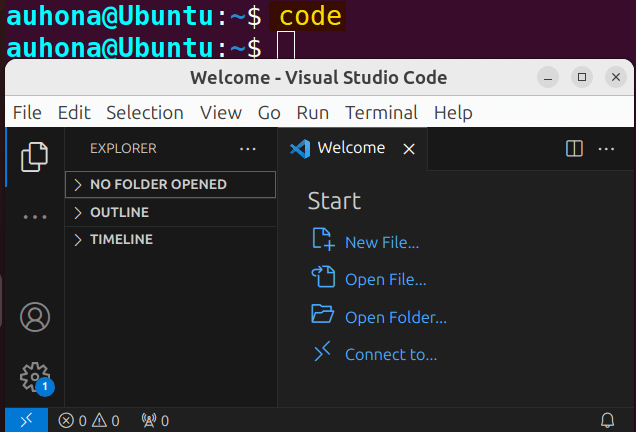Viewport: 636px width, 432px height.
Task: Click the Connect to remote icon
Action: click(322, 351)
